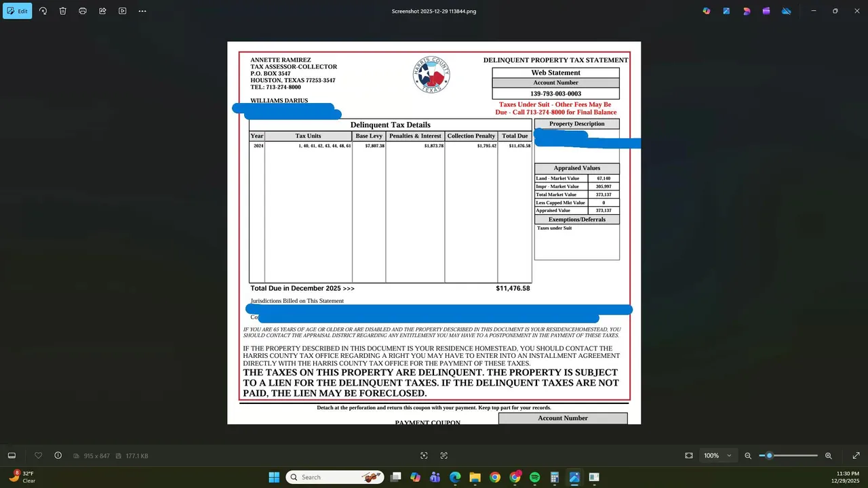Screen dimensions: 868x488
Task: Zoom in using the plus magnifier
Action: pos(828,455)
